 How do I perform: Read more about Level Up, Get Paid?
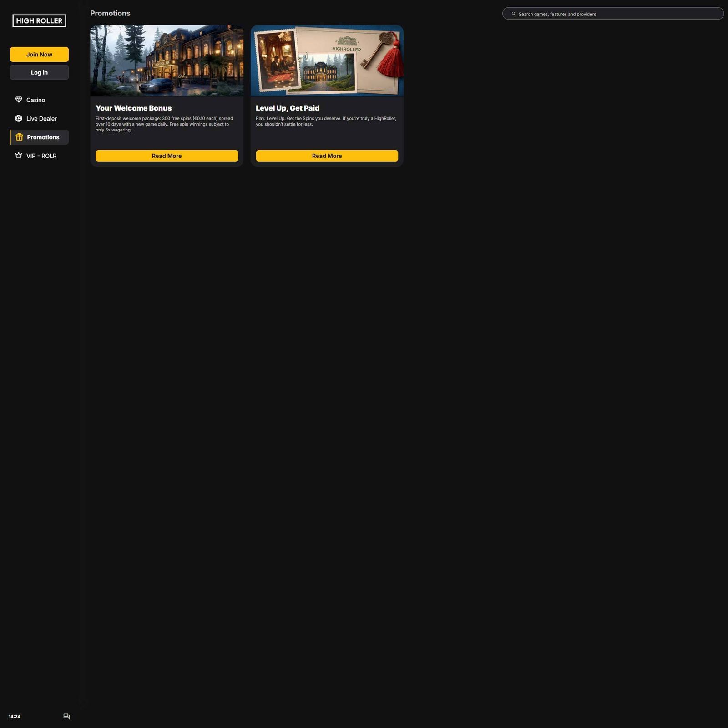click(327, 156)
